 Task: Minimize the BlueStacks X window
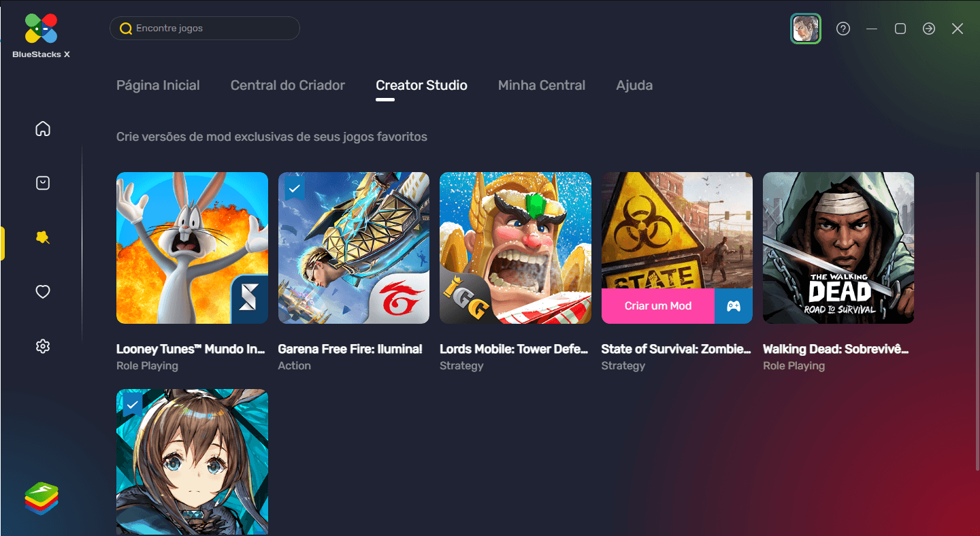(x=872, y=29)
